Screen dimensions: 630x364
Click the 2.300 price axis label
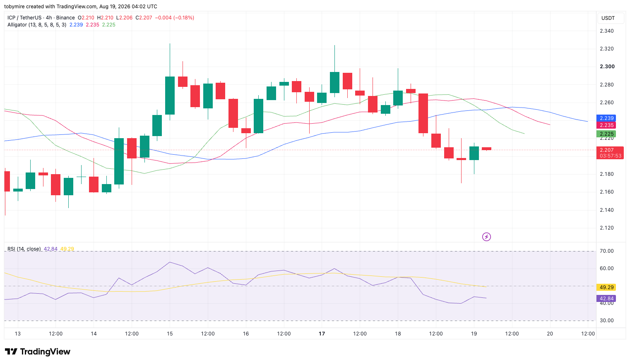point(607,67)
